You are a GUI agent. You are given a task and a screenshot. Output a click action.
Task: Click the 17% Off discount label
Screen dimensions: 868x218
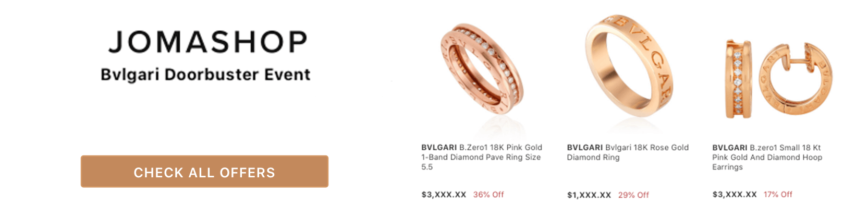point(778,195)
